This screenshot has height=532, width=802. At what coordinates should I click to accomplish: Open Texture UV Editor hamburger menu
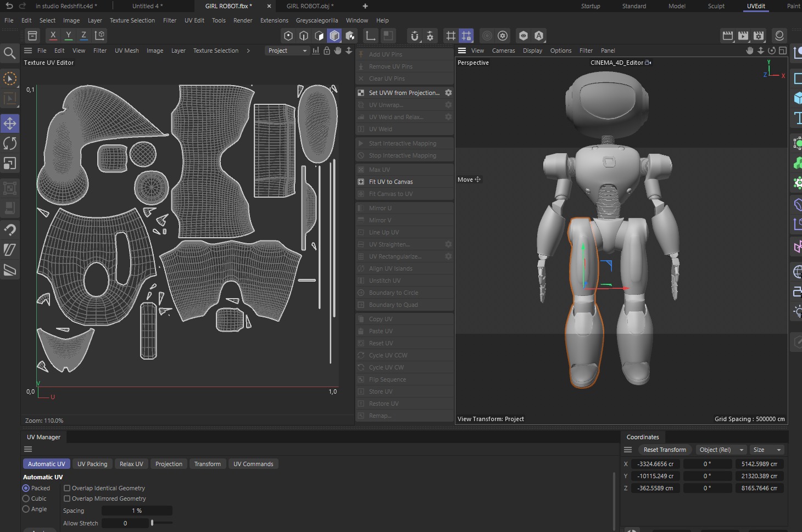tap(28, 51)
